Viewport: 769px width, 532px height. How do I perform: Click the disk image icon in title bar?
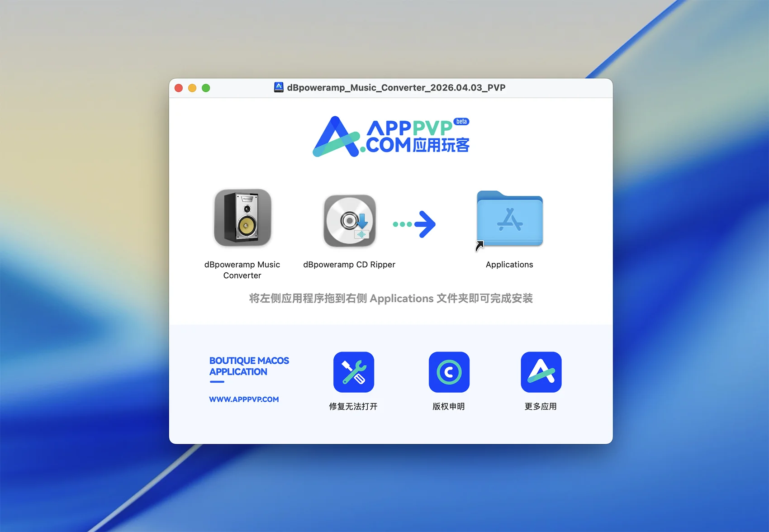[279, 87]
